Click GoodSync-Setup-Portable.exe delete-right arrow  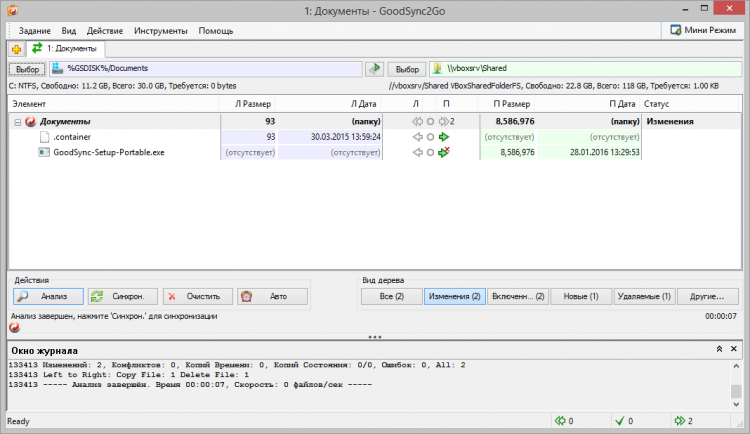[x=444, y=152]
